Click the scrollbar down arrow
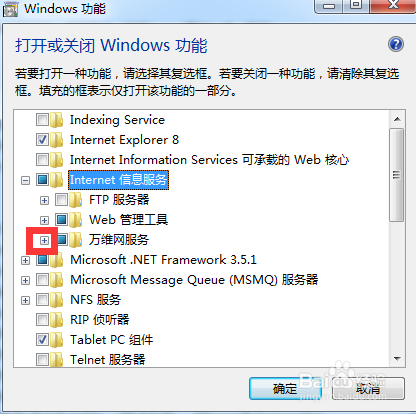The height and width of the screenshot is (414, 416). point(397,359)
